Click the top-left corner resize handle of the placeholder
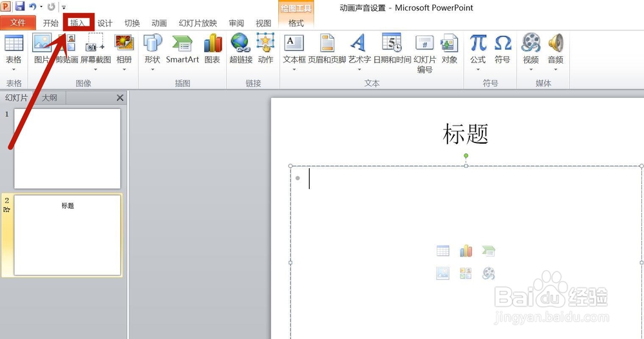 291,166
